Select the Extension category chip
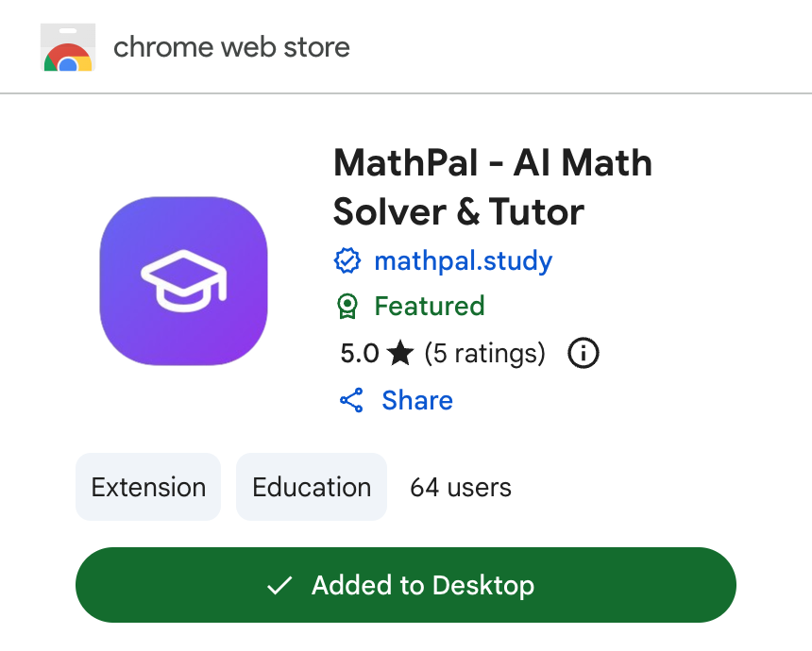This screenshot has height=651, width=812. [148, 487]
